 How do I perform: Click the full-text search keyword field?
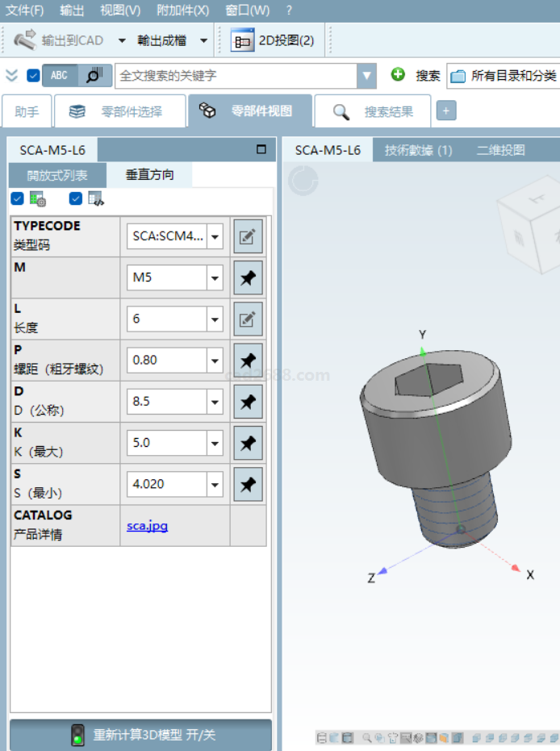point(236,76)
